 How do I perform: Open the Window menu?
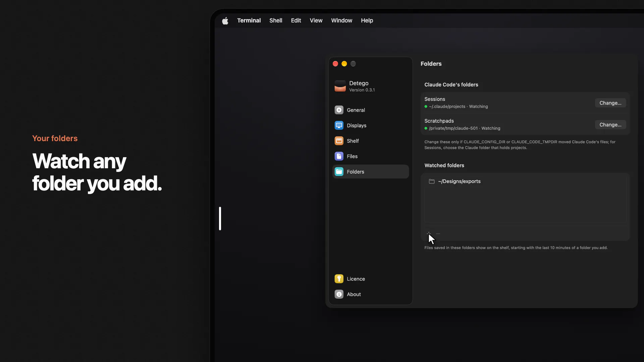tap(341, 20)
